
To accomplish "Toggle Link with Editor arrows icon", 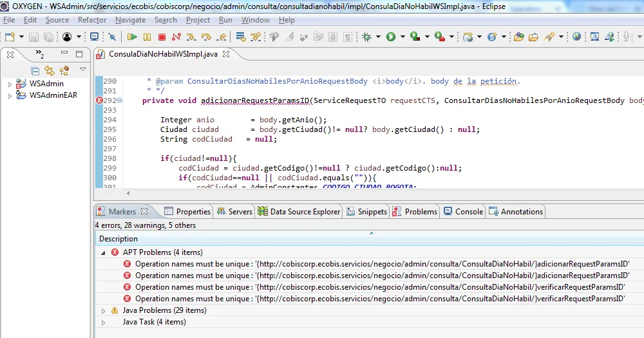I will tap(50, 71).
